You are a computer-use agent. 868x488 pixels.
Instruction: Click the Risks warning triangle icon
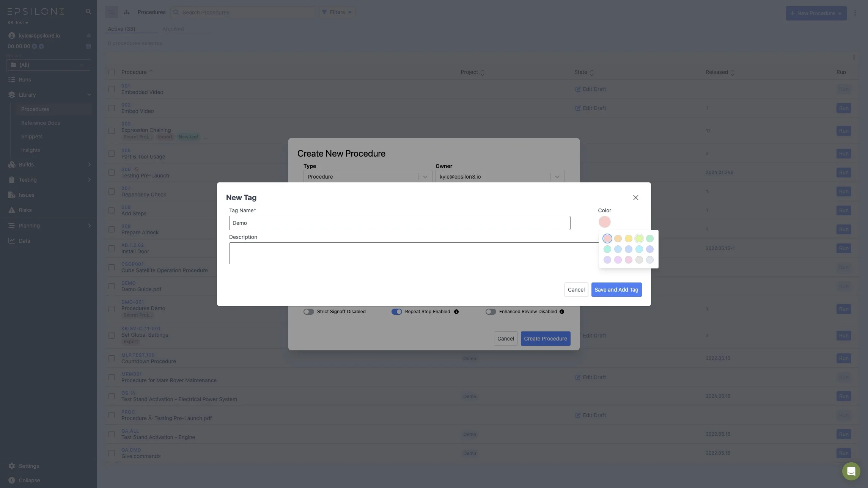[12, 210]
